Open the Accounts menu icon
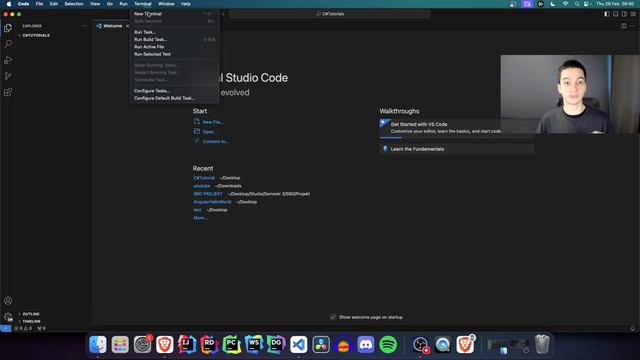The width and height of the screenshot is (640, 360). coord(8,301)
